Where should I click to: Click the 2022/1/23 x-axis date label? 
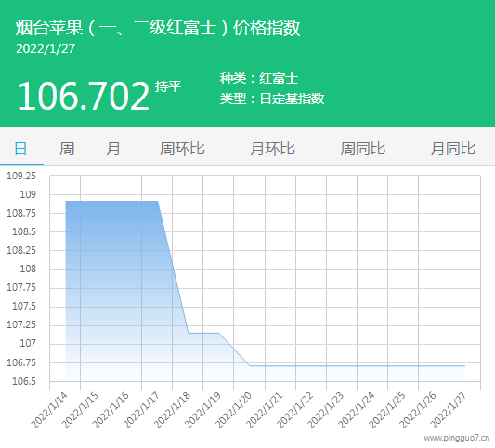(325, 410)
